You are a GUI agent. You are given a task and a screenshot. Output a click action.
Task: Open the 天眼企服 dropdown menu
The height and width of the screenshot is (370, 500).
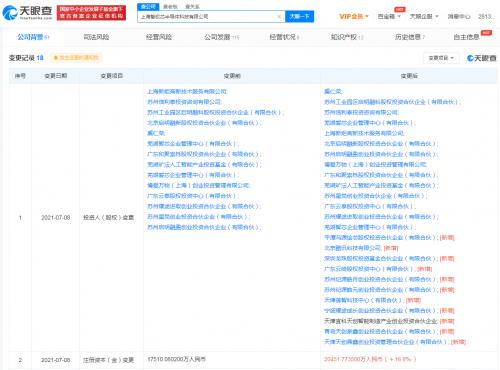click(424, 16)
